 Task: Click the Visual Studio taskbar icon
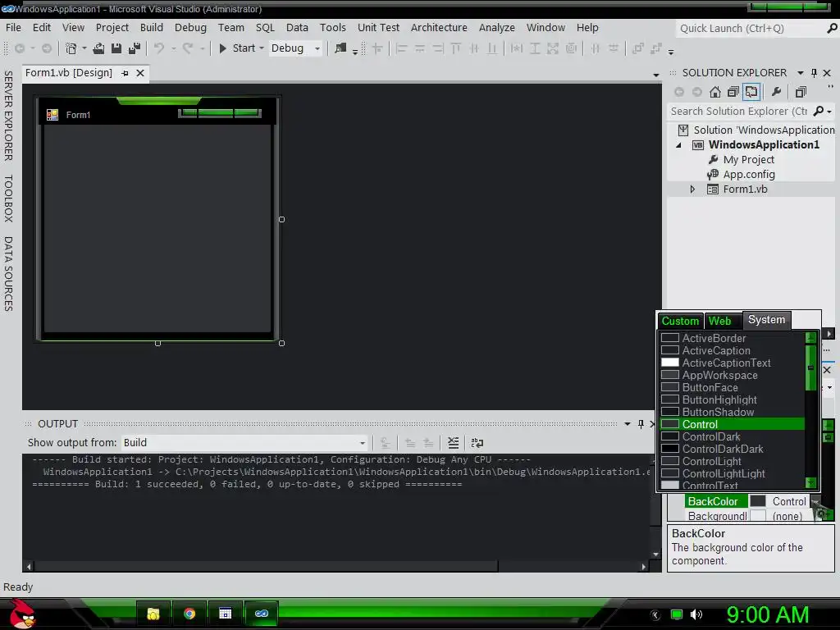[262, 614]
